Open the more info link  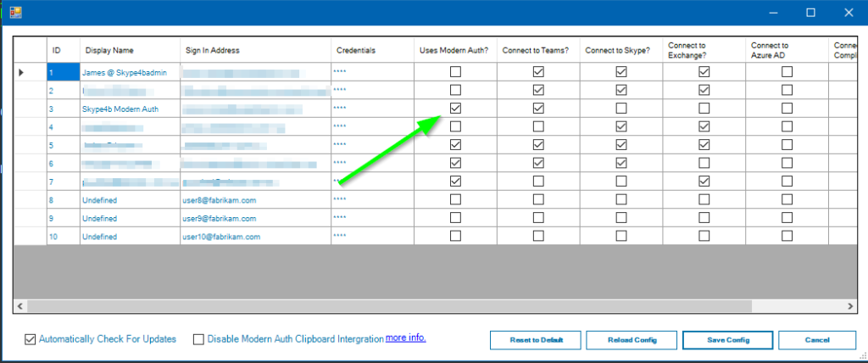[x=406, y=338]
